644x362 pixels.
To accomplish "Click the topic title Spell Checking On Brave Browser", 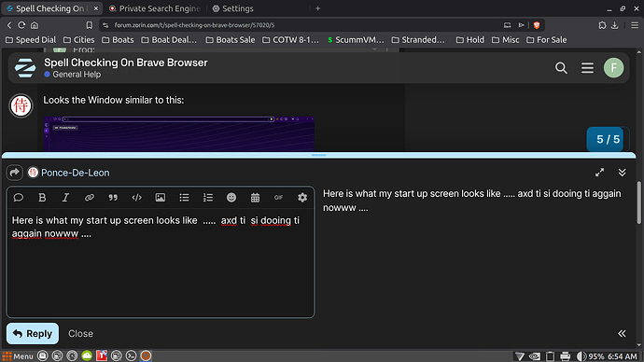I will pos(126,63).
